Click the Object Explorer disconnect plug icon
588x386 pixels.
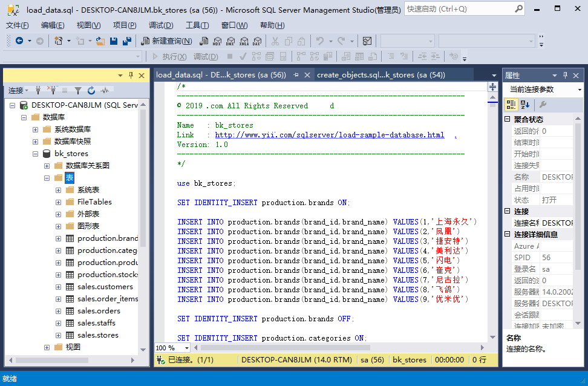(51, 90)
